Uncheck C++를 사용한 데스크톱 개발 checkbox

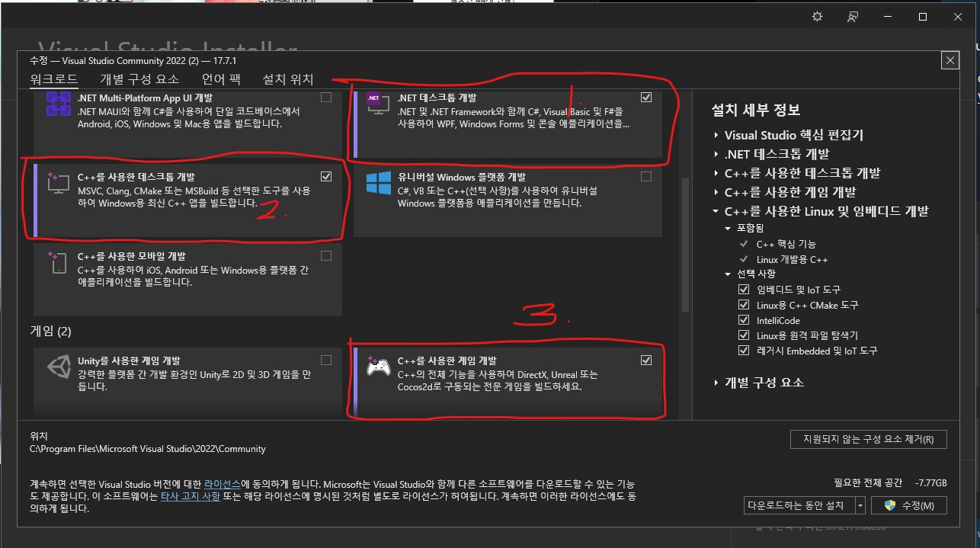[326, 177]
